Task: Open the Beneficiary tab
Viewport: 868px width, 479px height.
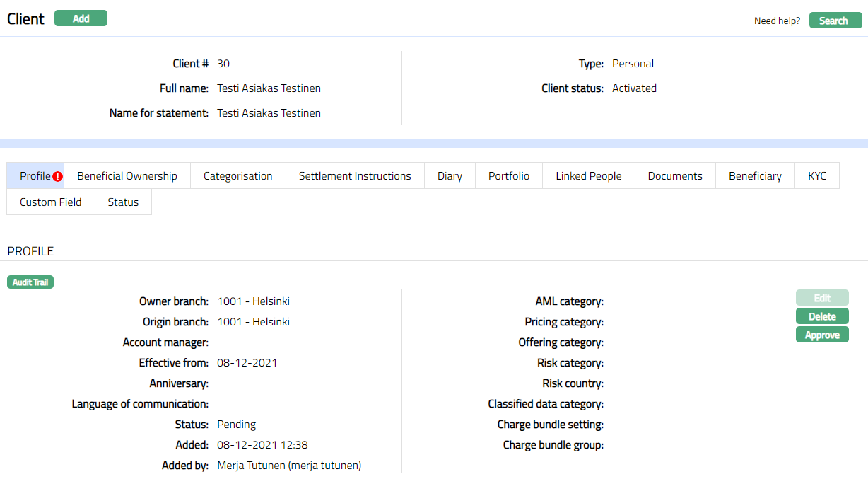Action: coord(755,176)
